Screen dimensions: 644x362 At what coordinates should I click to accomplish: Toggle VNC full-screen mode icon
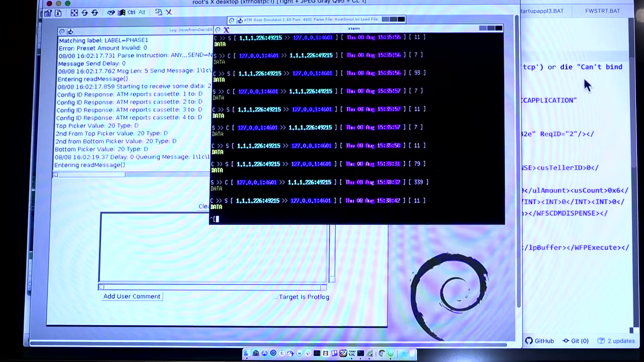click(x=74, y=13)
